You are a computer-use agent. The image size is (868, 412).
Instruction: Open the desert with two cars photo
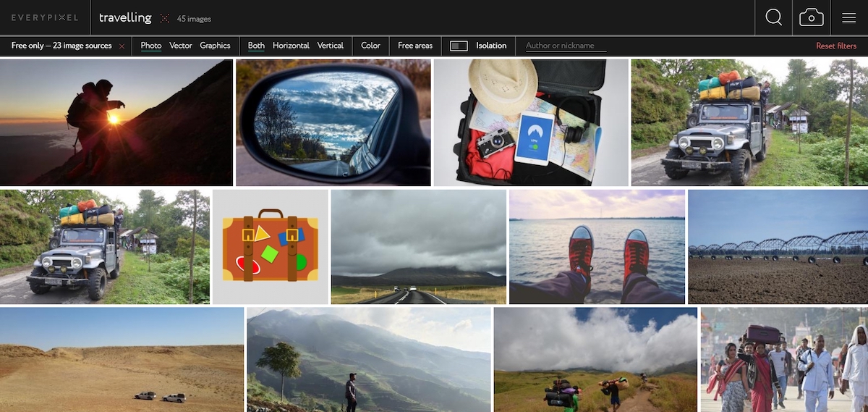[x=122, y=360]
